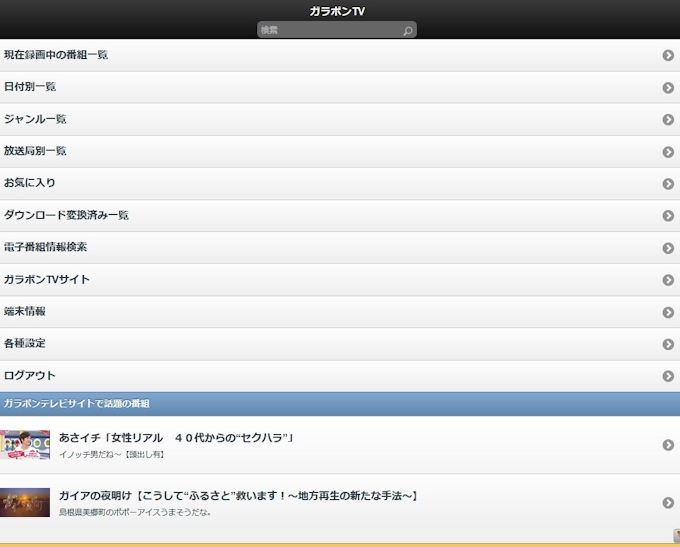Image resolution: width=680 pixels, height=547 pixels.
Task: Open 日付別一覧 list entry
Action: coord(30,87)
